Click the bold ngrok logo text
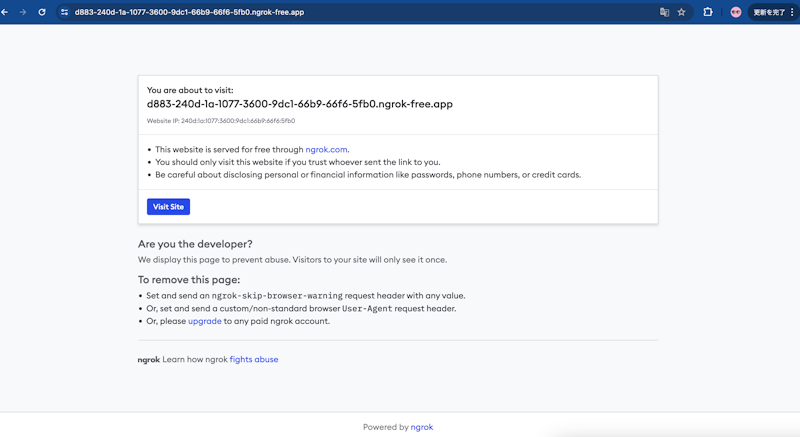800x437 pixels. [148, 359]
